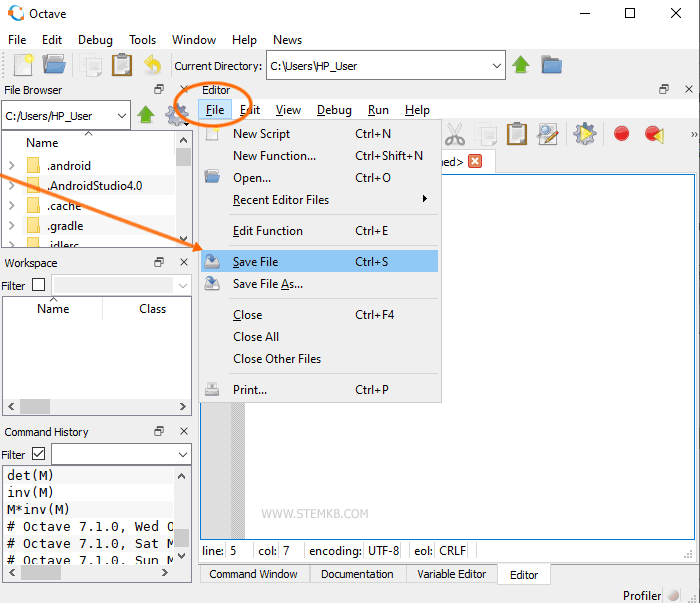Viewport: 700px width, 603px height.
Task: Disable the Command History filter checkbox
Action: [x=38, y=454]
